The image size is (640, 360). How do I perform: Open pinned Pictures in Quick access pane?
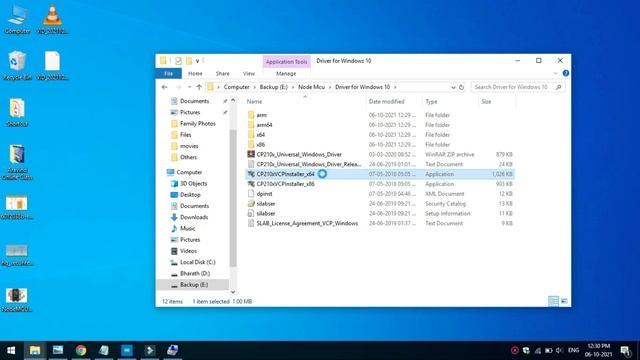click(190, 112)
